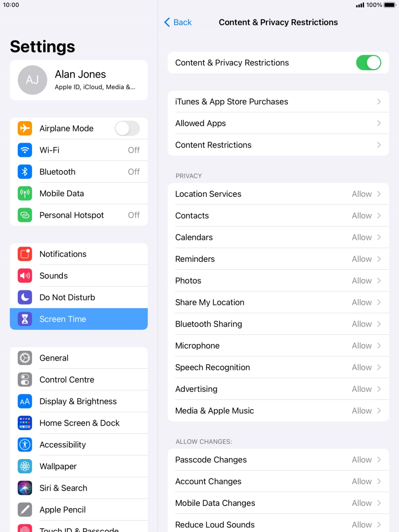This screenshot has width=399, height=532.
Task: Select Display & Brightness in sidebar
Action: click(x=78, y=401)
